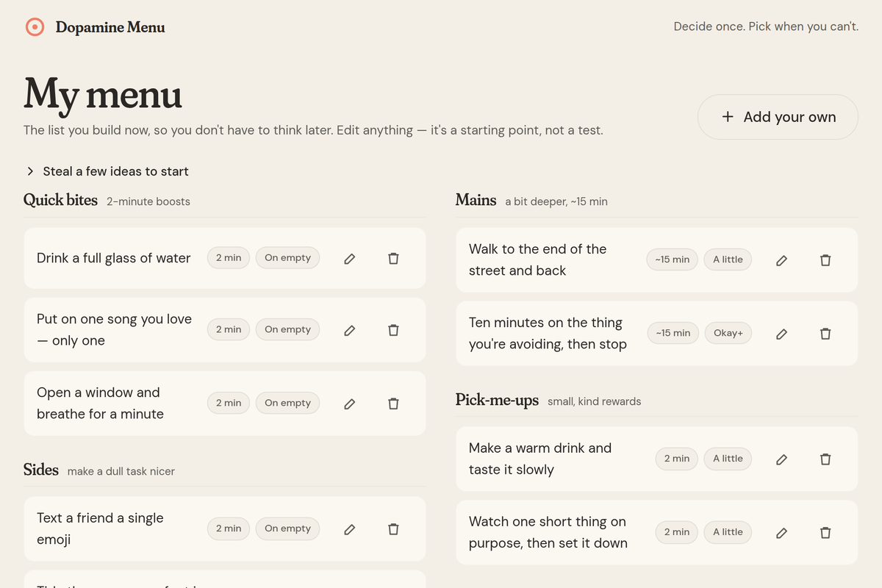Viewport: 882px width, 588px height.
Task: Click 'On empty' tag on 'Text a friend' item
Action: tap(287, 528)
